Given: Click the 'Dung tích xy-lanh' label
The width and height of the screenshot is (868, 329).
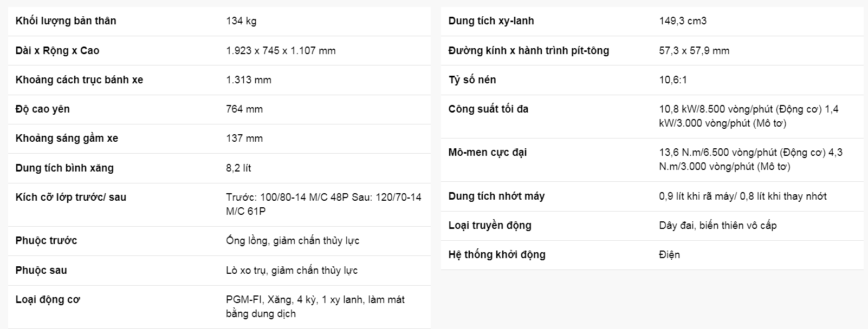Looking at the screenshot, I should pos(491,21).
